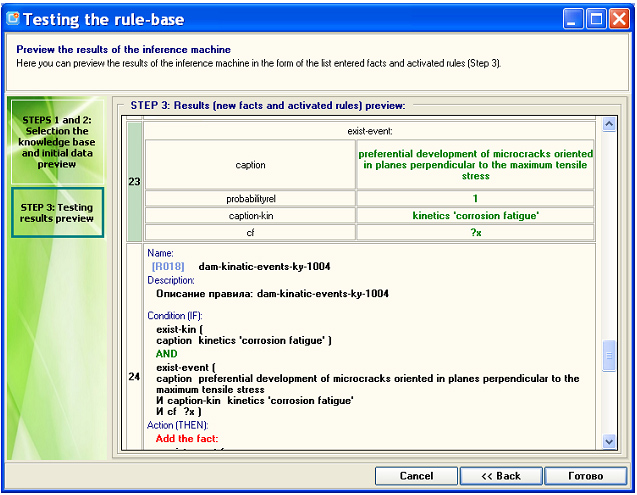Select row number 23 in the results
The height and width of the screenshot is (495, 637).
pos(134,182)
